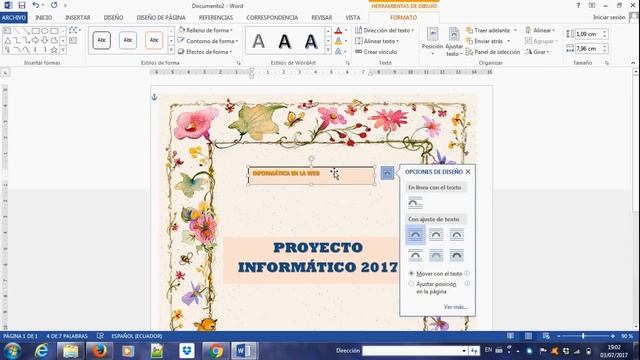Screen dimensions: 640x360
Task: Open the DISEÑO DE PÁGINA tab
Action: [x=161, y=18]
